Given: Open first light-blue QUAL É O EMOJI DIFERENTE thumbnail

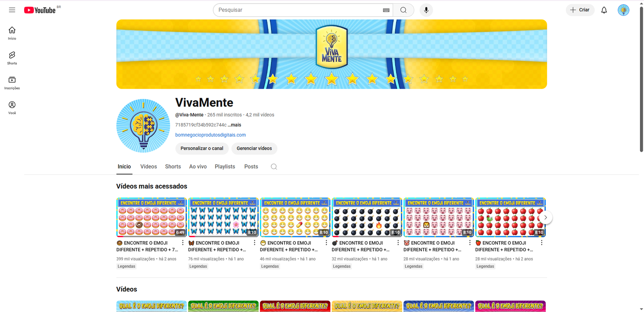Looking at the screenshot, I should pyautogui.click(x=151, y=306).
